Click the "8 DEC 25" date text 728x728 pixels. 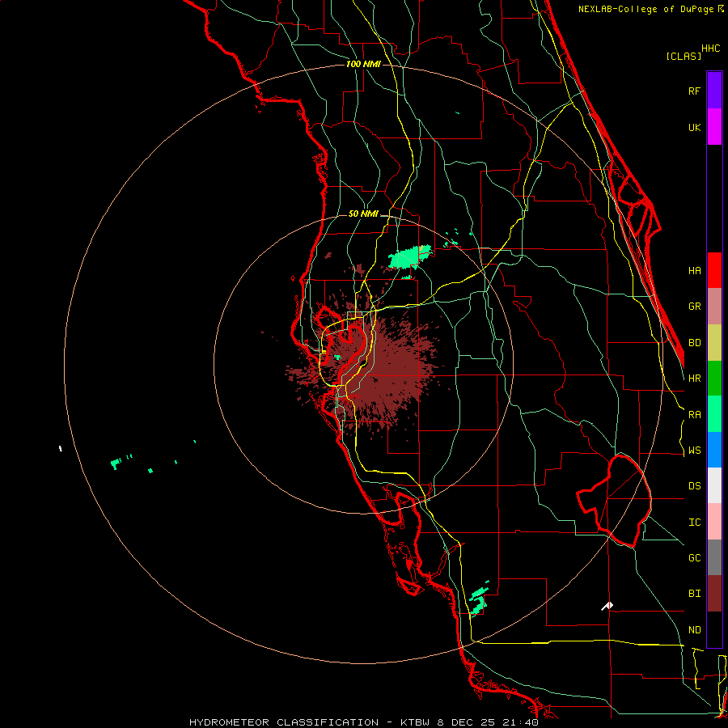coord(466,722)
